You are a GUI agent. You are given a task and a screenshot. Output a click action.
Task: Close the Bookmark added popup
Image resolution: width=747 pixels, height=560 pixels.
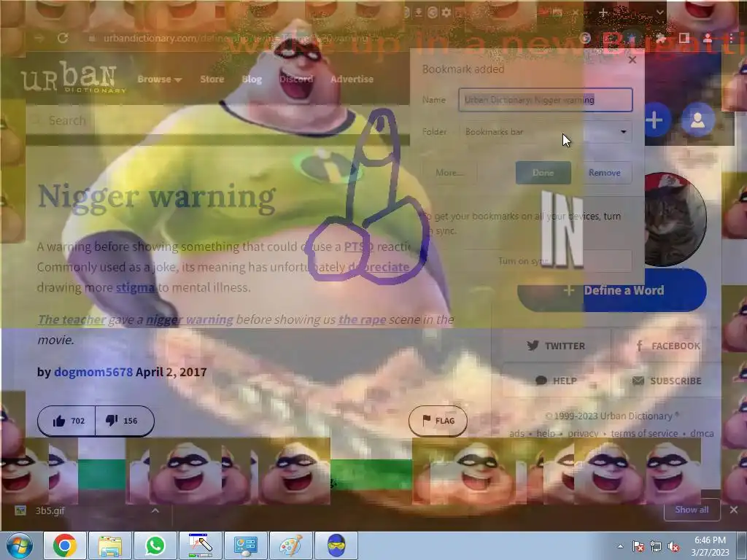632,60
